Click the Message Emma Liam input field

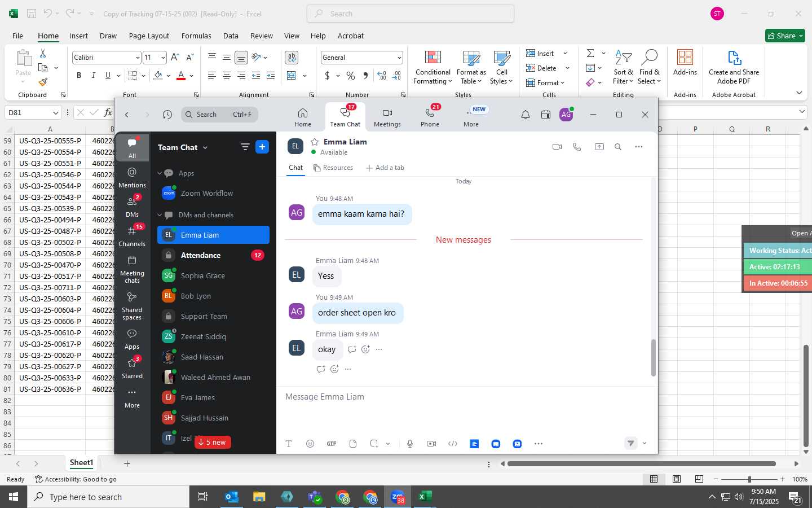(467, 397)
